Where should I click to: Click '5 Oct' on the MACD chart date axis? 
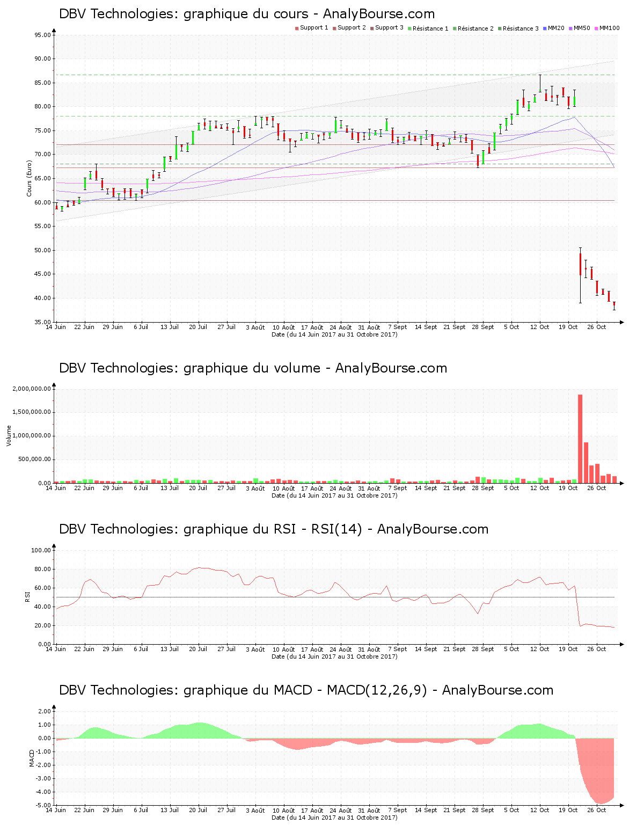tap(511, 811)
